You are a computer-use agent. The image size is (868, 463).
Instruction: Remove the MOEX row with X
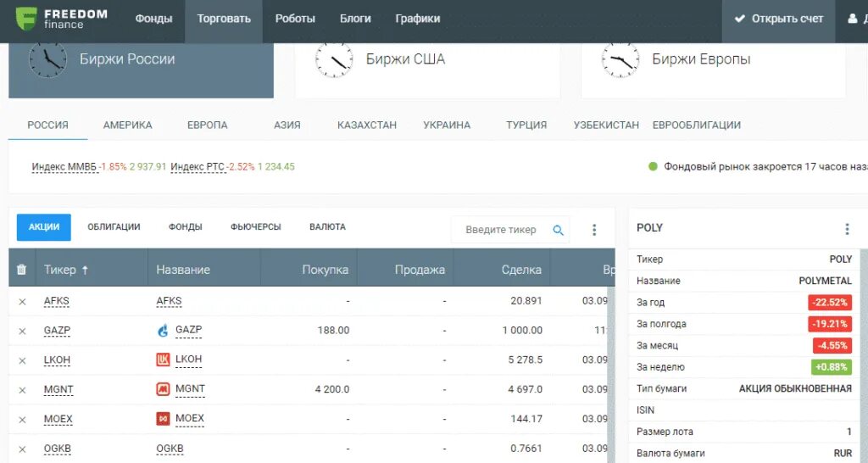(22, 420)
